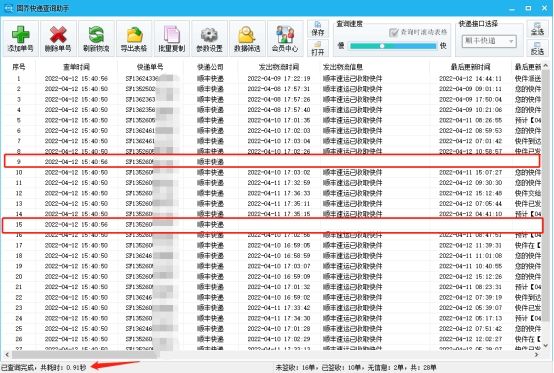Image resolution: width=554 pixels, height=373 pixels.
Task: Click 2022-04-11 17:34:30 in row 24
Action: pos(279,318)
